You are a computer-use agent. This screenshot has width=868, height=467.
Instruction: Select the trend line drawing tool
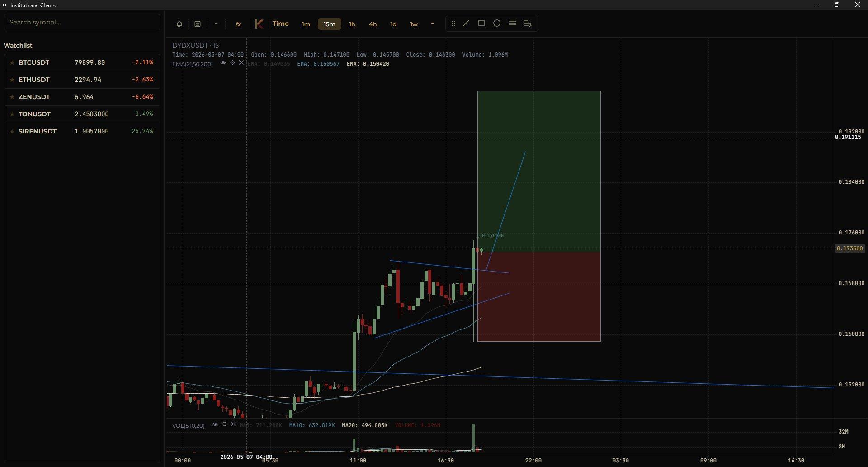click(466, 23)
